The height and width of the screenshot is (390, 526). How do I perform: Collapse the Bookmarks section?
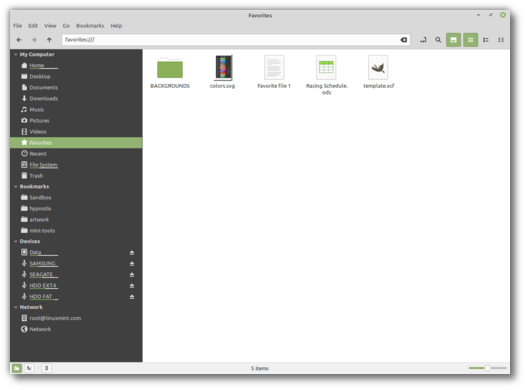click(16, 186)
